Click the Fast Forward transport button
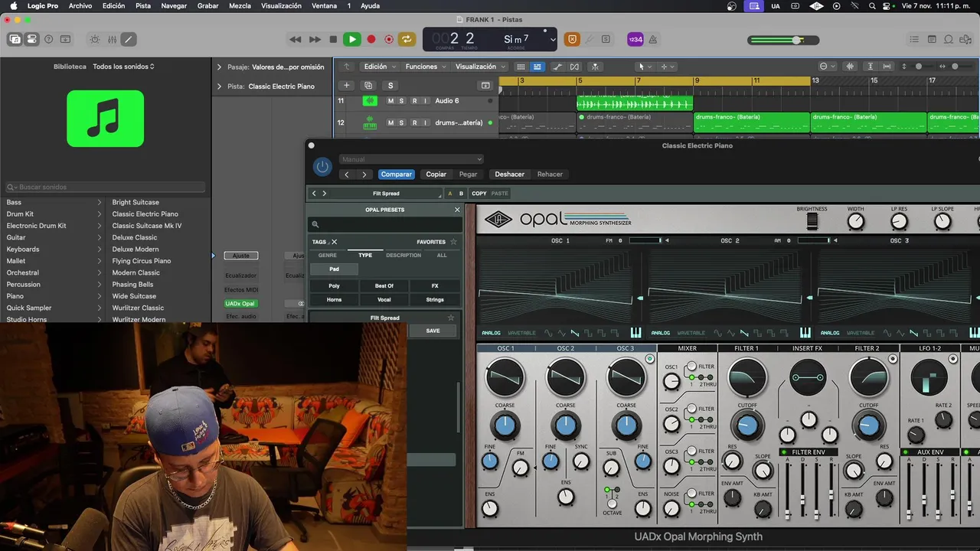The height and width of the screenshot is (551, 980). coord(315,39)
